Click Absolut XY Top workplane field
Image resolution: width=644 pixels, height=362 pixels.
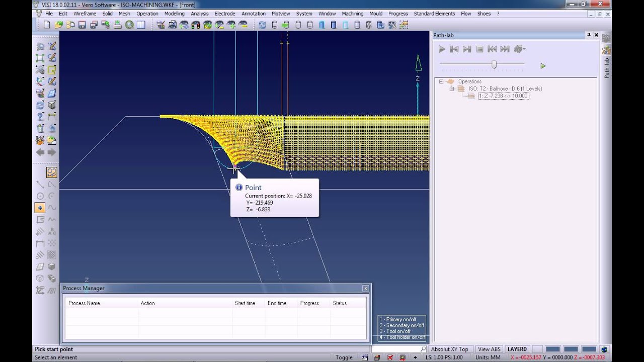(x=449, y=349)
